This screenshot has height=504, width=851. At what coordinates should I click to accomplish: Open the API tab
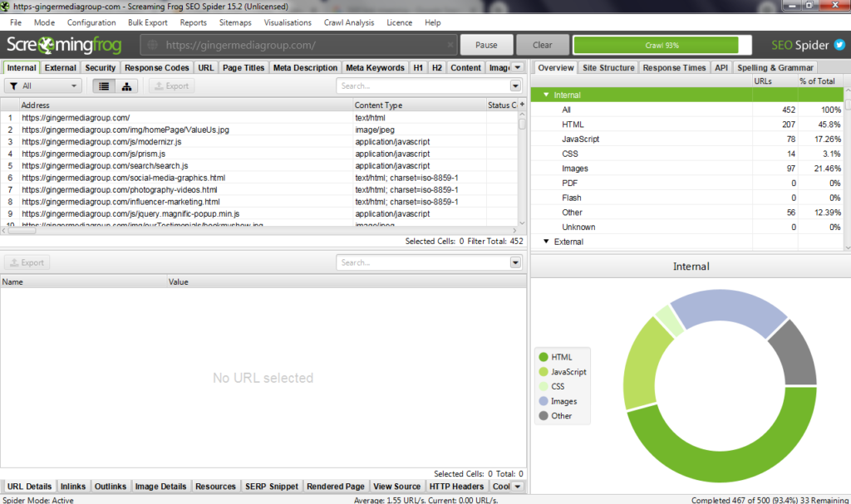pyautogui.click(x=721, y=68)
